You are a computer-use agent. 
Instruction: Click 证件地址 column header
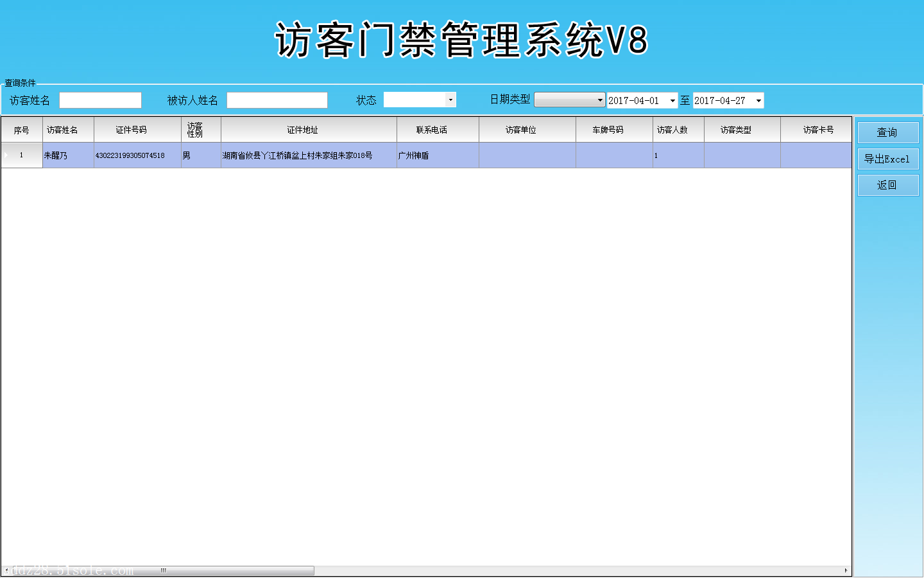coord(309,130)
